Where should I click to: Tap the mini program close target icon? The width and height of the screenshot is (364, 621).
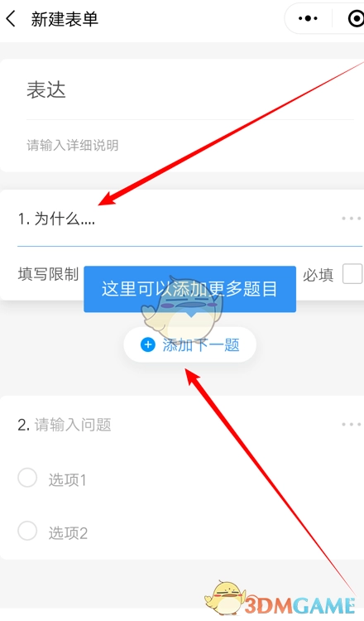point(355,18)
